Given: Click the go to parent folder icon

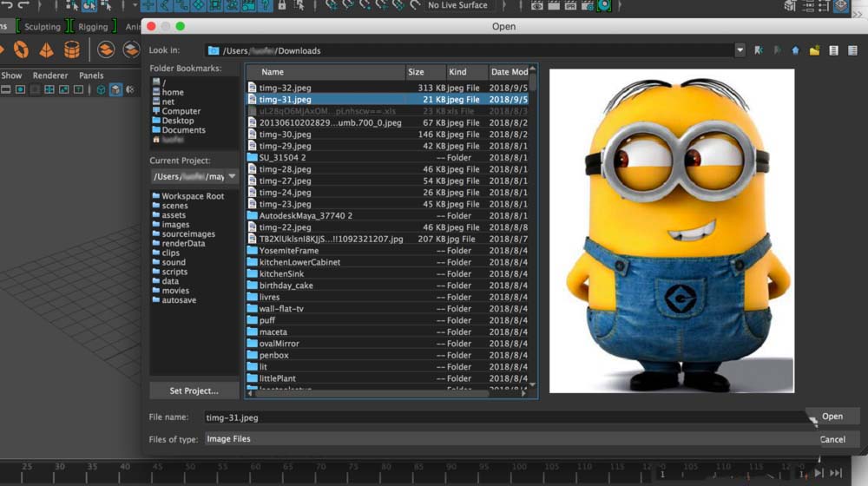Looking at the screenshot, I should 796,51.
